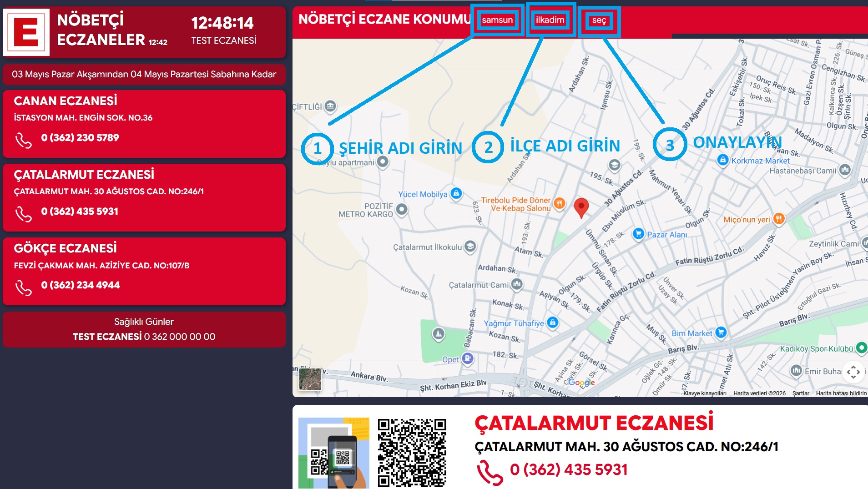This screenshot has width=868, height=489.
Task: Click the large phone icon in detail panel
Action: (x=490, y=473)
